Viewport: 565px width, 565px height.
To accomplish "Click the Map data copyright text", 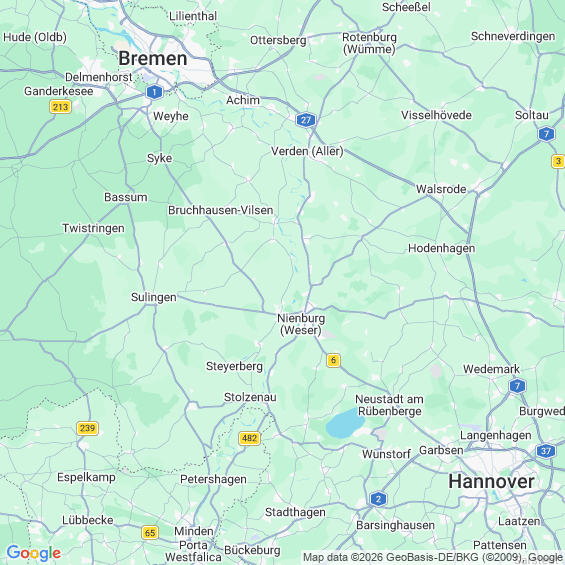I will [433, 557].
